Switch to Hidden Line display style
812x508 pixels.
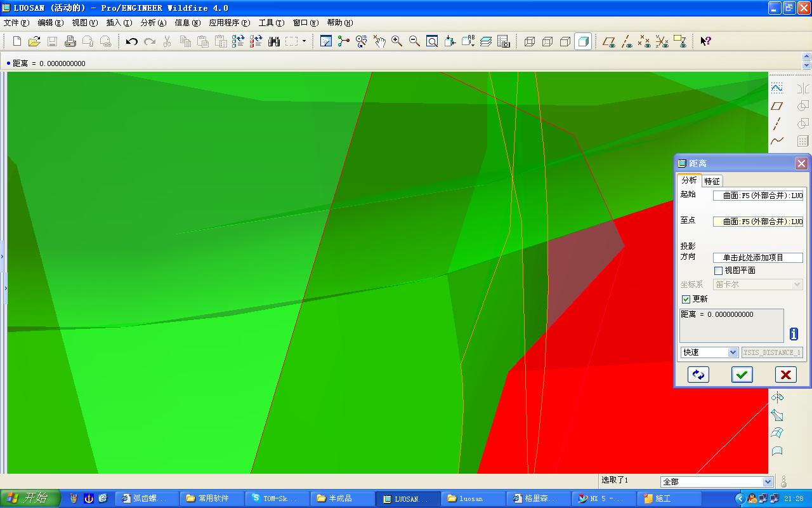point(547,41)
